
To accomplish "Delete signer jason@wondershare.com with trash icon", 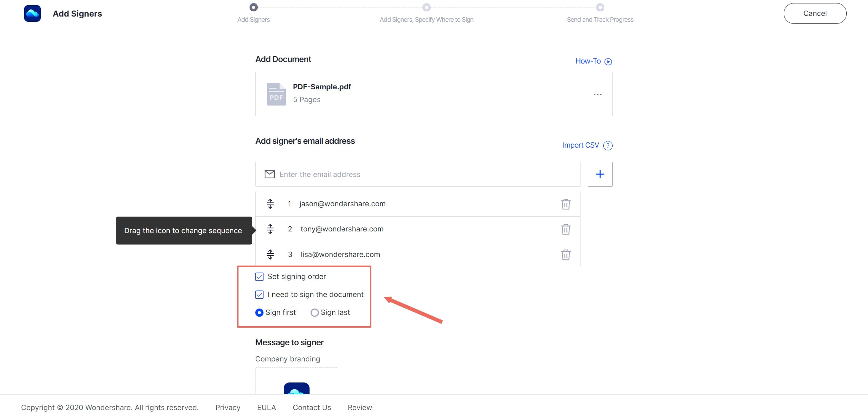I will coord(565,204).
